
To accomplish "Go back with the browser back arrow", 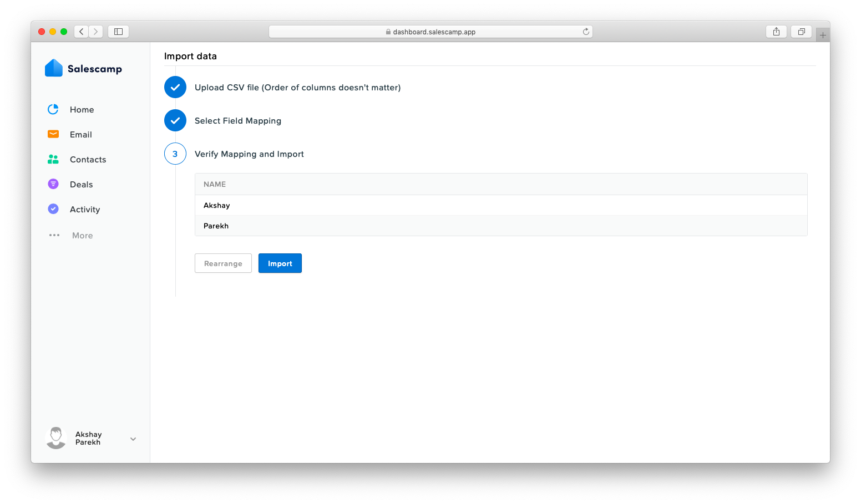I will coord(82,32).
